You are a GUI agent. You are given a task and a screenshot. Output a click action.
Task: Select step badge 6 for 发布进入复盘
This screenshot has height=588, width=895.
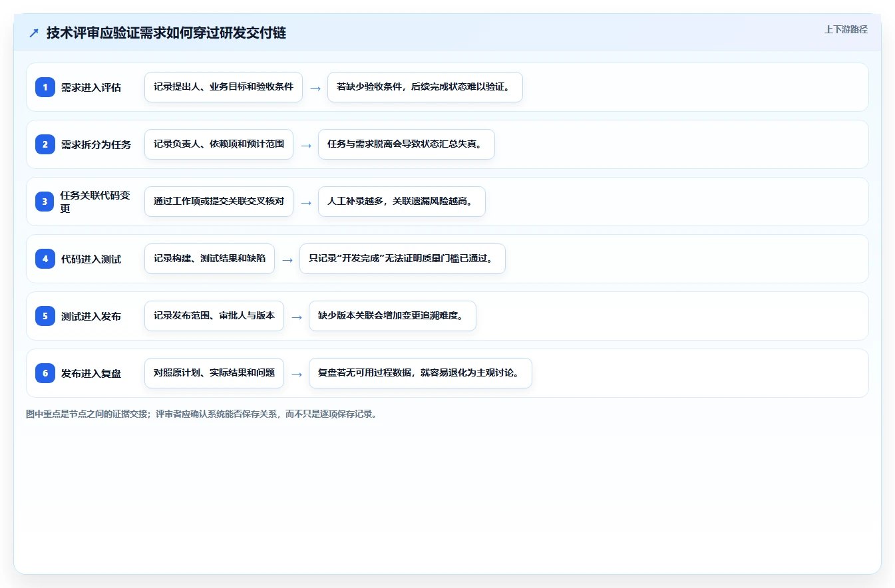point(45,373)
